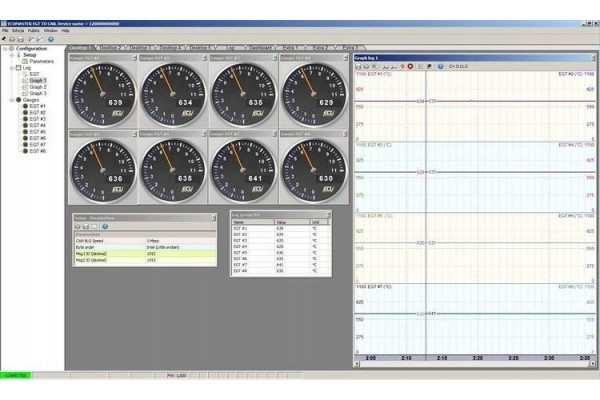Viewport: 600px width, 400px height.
Task: Switch to the Extra 1 tab
Action: 290,48
